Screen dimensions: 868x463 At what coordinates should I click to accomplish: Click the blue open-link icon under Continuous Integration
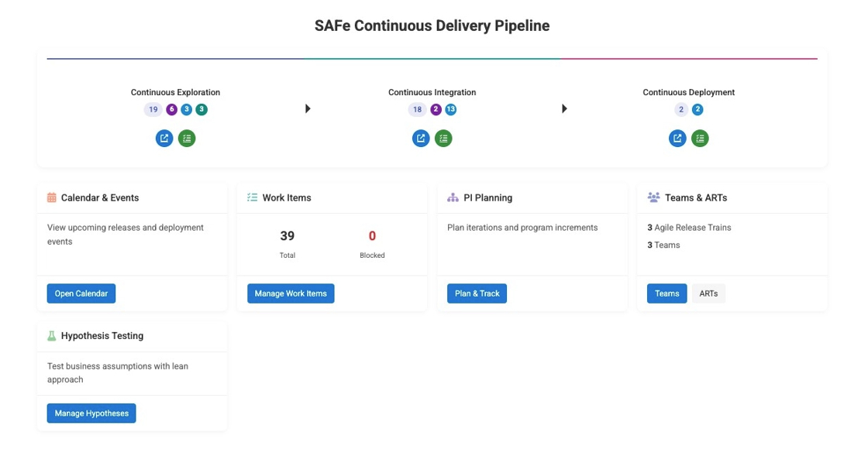click(x=421, y=139)
